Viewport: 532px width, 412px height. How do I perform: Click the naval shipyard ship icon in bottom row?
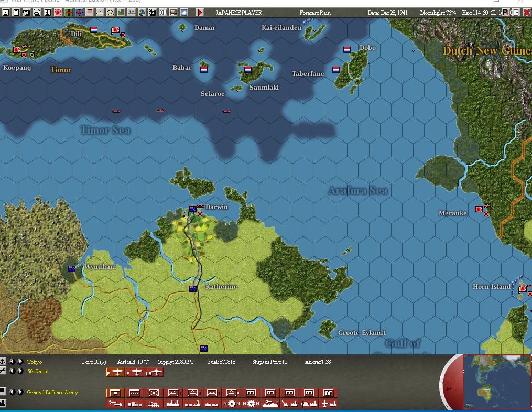(270, 404)
